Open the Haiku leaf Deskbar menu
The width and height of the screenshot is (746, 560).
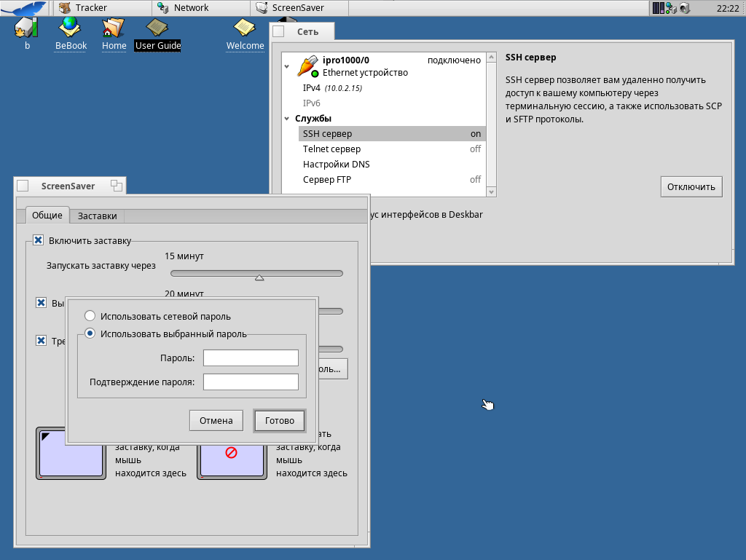[x=24, y=7]
